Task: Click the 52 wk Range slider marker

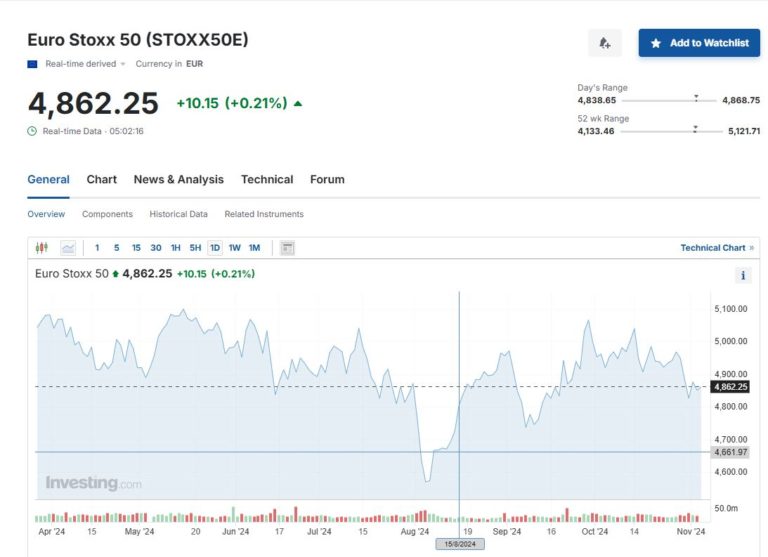Action: coord(695,129)
